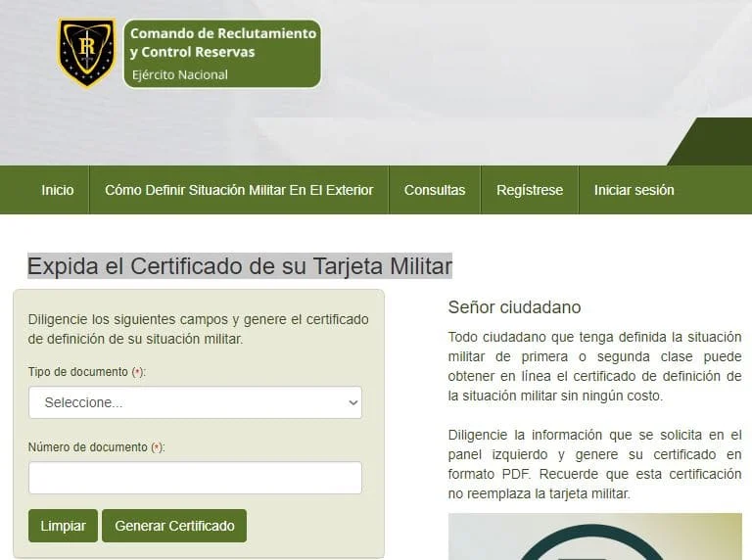Click the Comando de Reclutamiento banner

[x=222, y=54]
